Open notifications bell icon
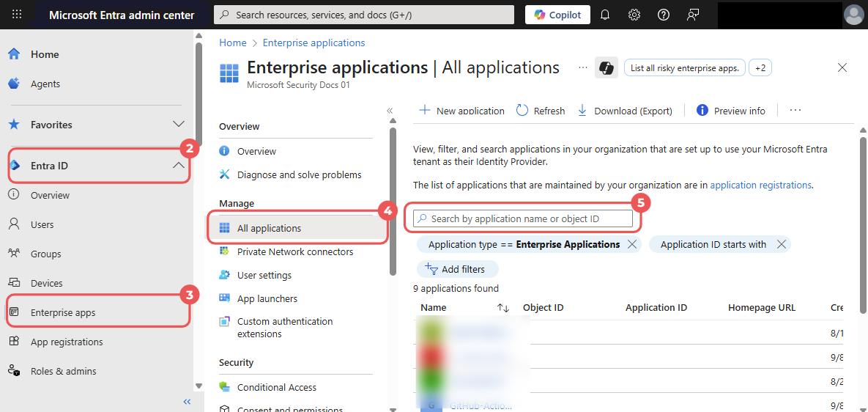The height and width of the screenshot is (412, 868). click(605, 15)
